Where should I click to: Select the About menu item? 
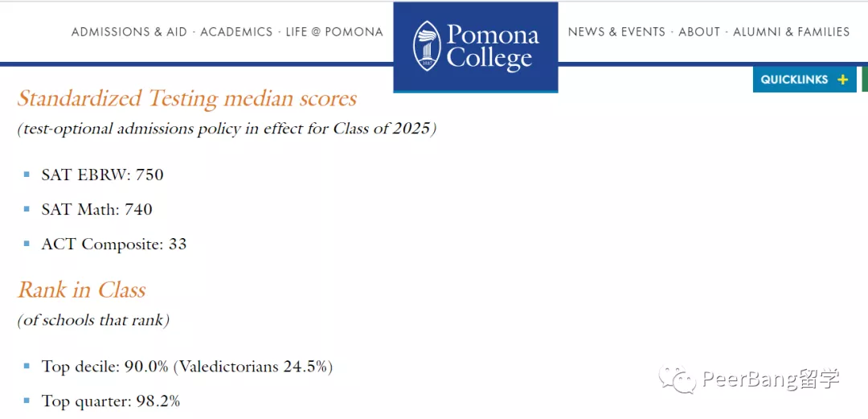click(x=699, y=32)
